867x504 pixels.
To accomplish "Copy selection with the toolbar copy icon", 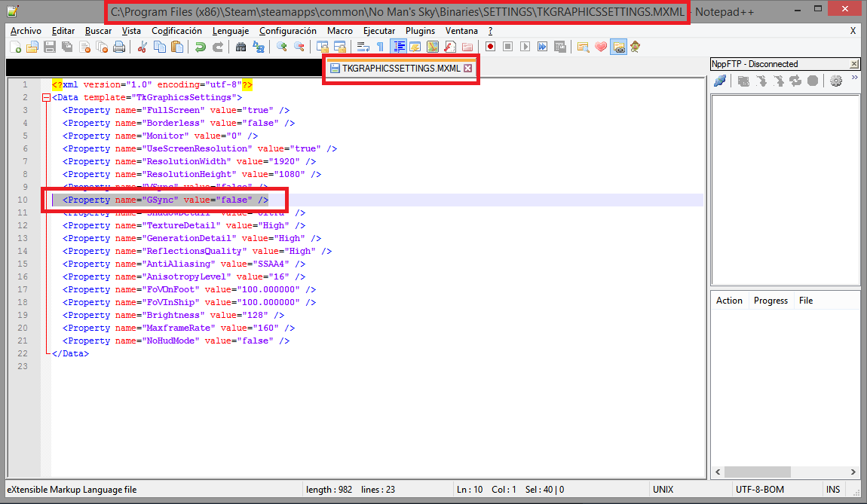I will (x=160, y=47).
